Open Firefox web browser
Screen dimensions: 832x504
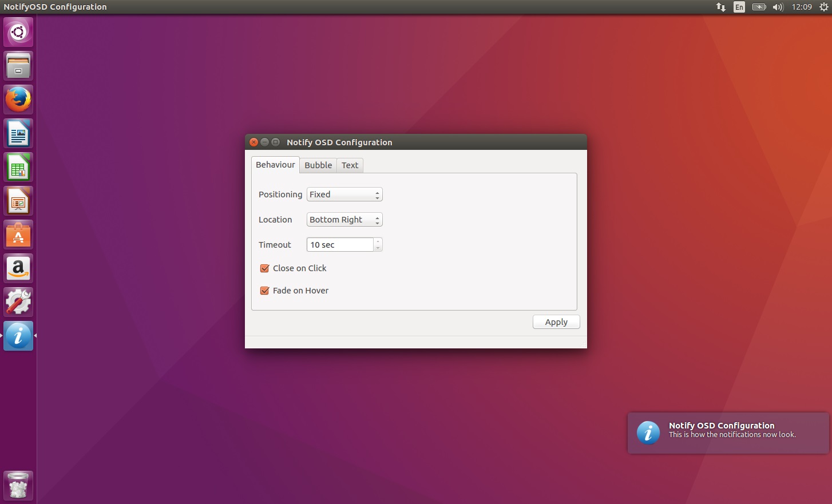(18, 100)
